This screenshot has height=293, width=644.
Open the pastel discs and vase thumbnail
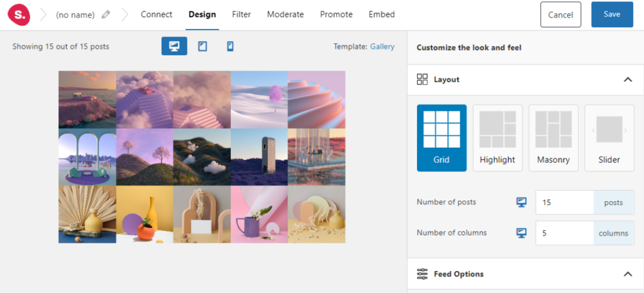point(317,214)
